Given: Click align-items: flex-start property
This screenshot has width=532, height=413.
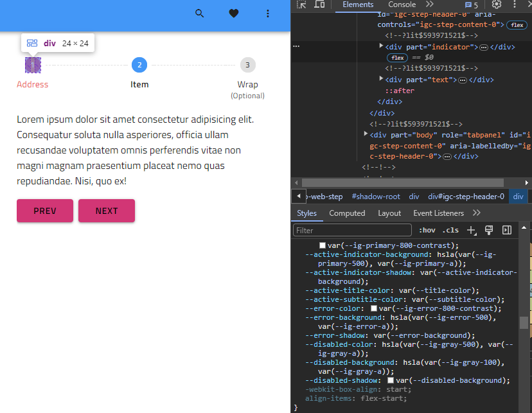Looking at the screenshot, I should click(x=356, y=398).
